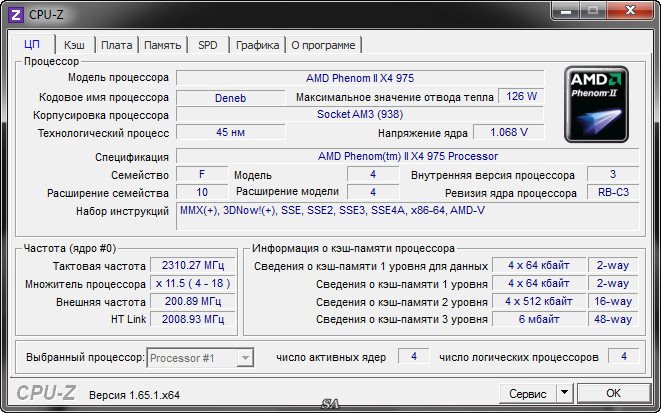
Task: Click the 45 нм technology value
Action: coord(230,132)
